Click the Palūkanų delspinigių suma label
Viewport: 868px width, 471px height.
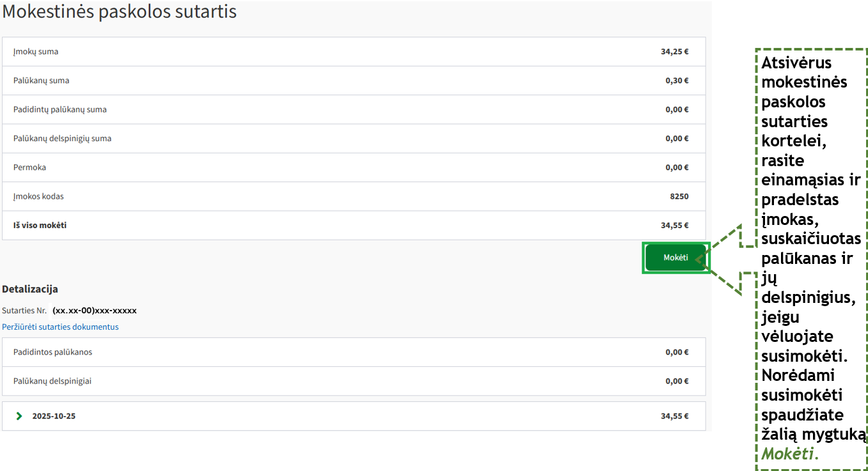[62, 138]
